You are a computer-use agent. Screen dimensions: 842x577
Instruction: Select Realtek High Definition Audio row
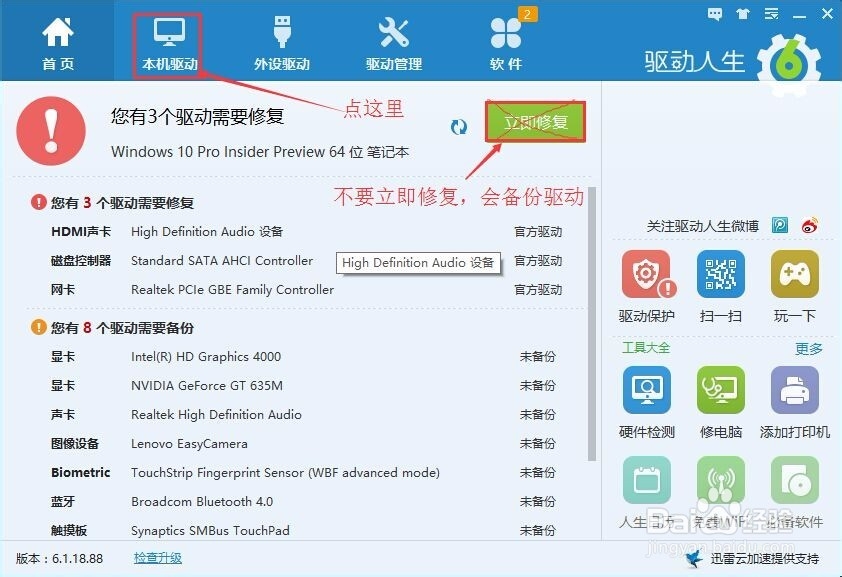pyautogui.click(x=303, y=415)
